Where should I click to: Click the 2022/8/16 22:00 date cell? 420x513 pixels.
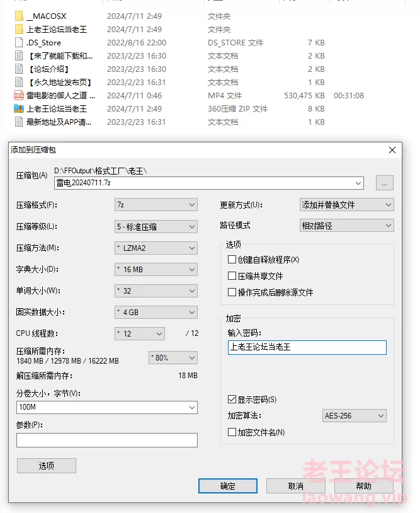click(x=137, y=42)
